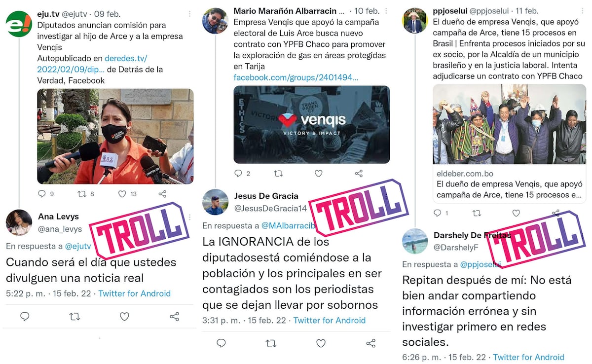Like the ppjoselui tweet
The width and height of the screenshot is (592, 364).
[x=516, y=213]
